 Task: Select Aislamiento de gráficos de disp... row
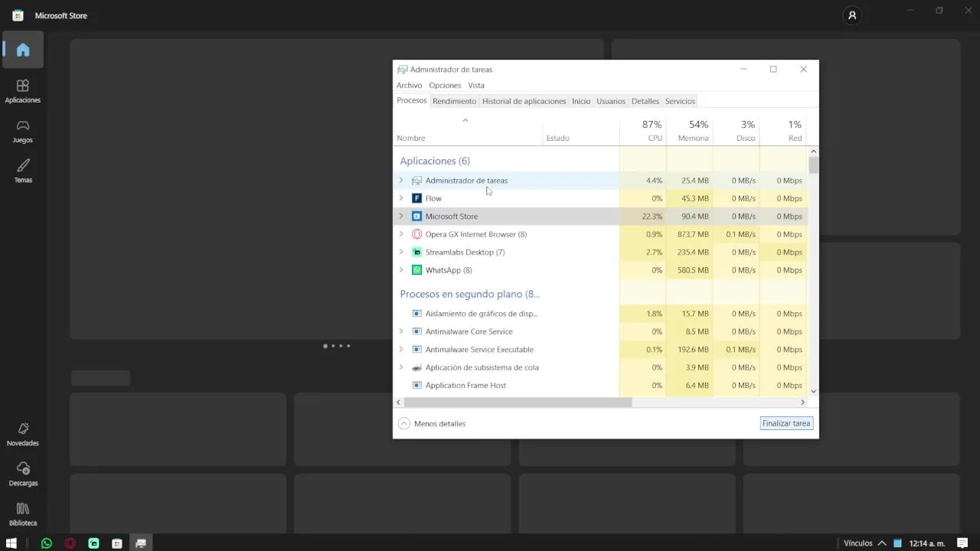click(x=599, y=314)
